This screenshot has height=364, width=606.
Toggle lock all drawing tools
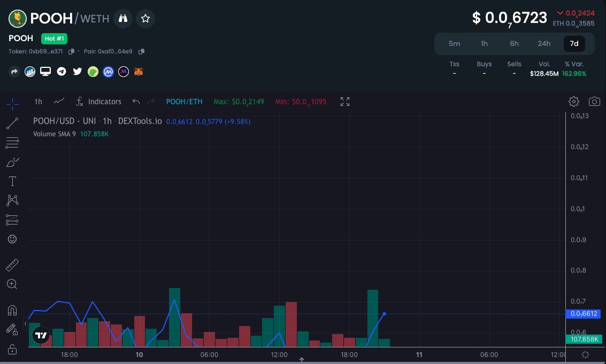pyautogui.click(x=12, y=349)
